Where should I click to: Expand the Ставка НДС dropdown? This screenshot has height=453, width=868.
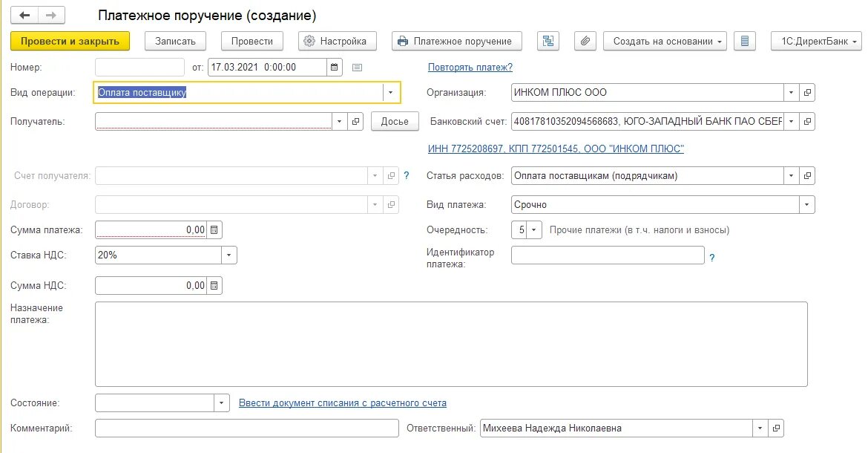pyautogui.click(x=228, y=255)
